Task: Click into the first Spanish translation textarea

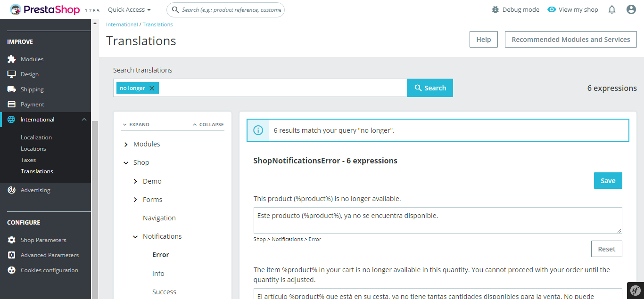Action: [438, 220]
